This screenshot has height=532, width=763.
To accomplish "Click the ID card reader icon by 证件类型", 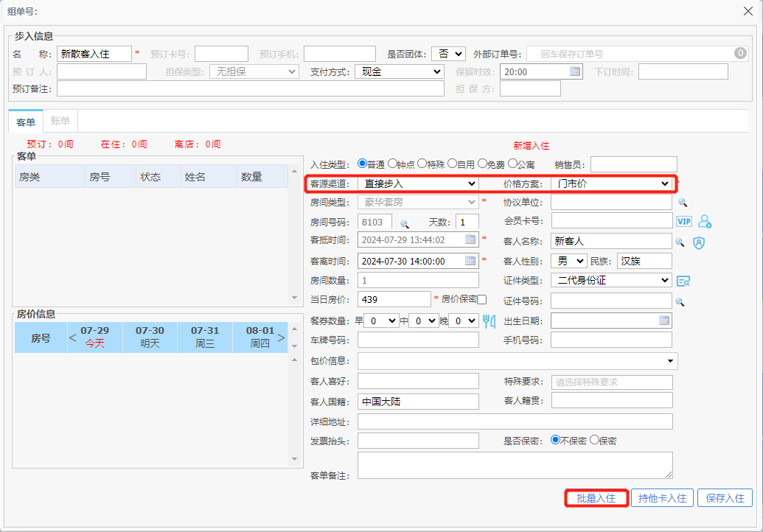I will pos(683,281).
